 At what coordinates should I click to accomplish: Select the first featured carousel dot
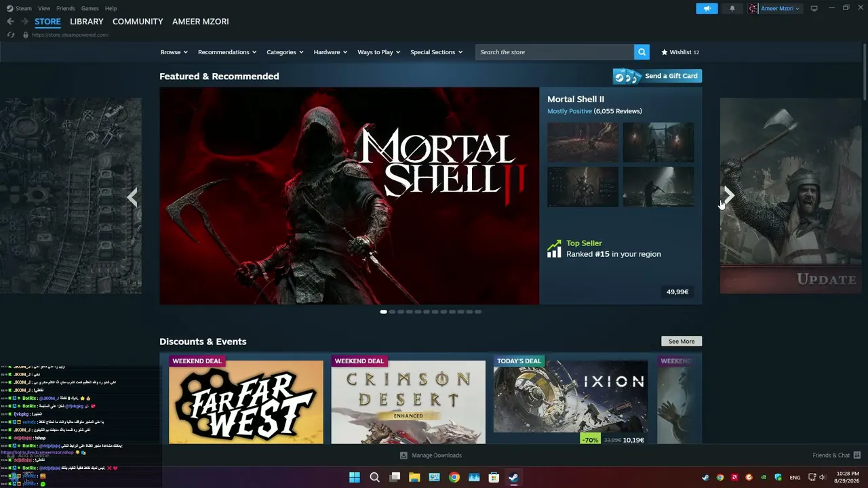point(384,312)
